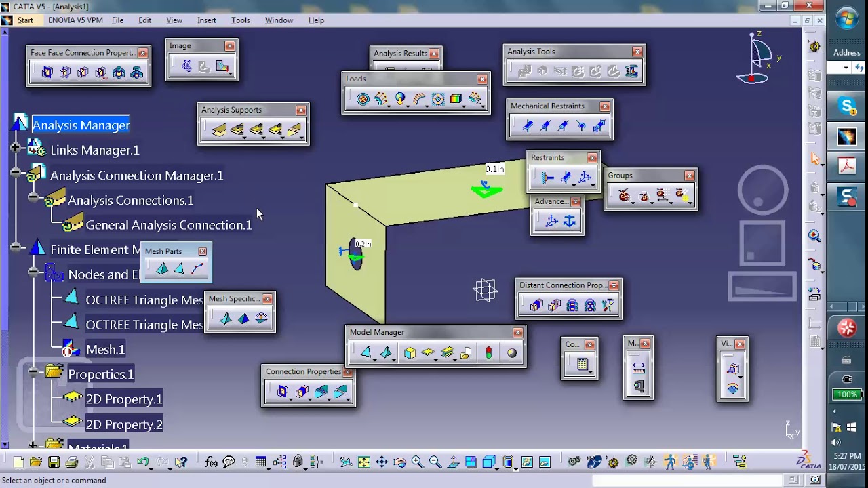Select General Analysis Connection.1 tree item
Image resolution: width=868 pixels, height=488 pixels.
169,225
